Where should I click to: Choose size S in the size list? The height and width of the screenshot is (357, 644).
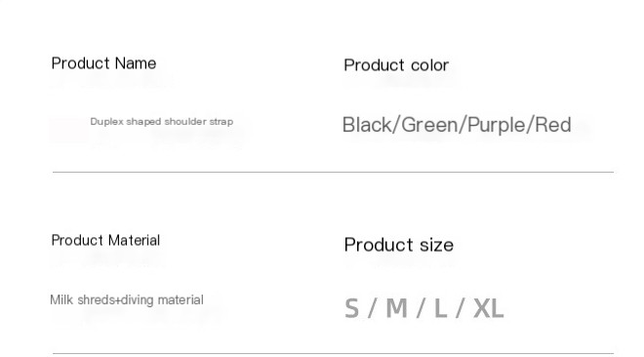[351, 308]
